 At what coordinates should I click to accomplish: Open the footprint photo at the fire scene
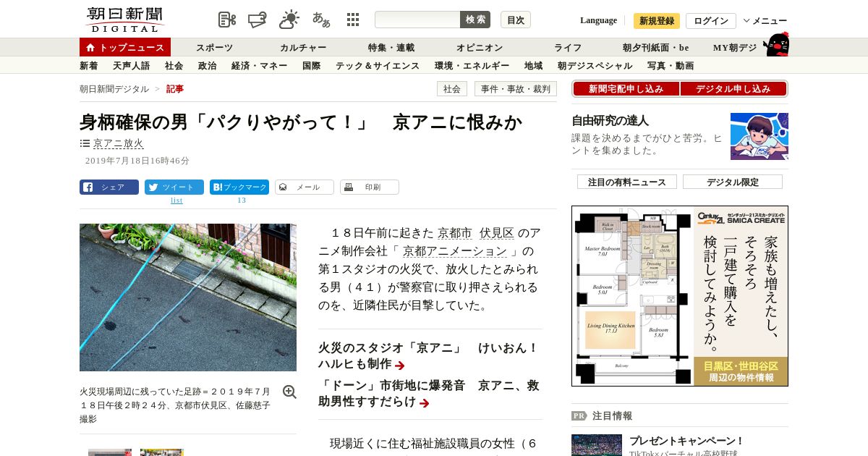click(x=188, y=297)
